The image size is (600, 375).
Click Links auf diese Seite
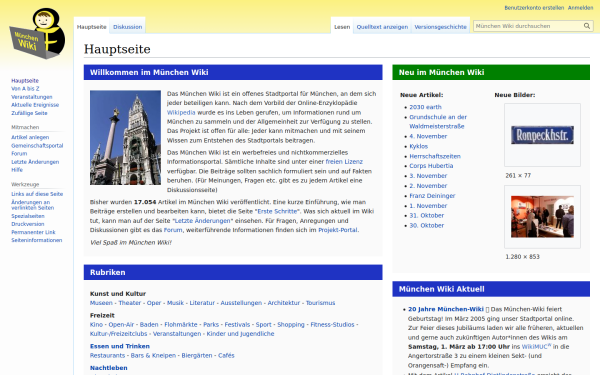click(37, 194)
